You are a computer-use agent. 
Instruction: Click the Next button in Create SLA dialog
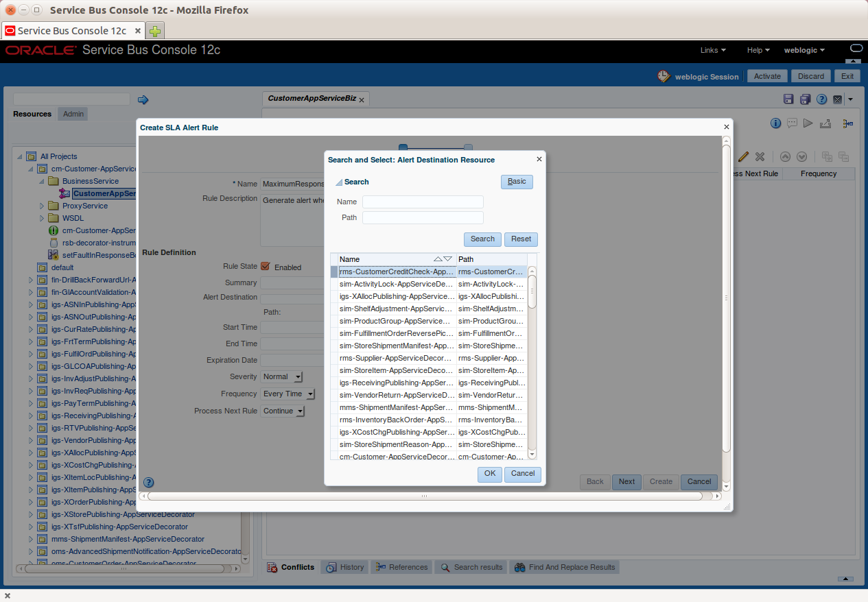point(626,481)
